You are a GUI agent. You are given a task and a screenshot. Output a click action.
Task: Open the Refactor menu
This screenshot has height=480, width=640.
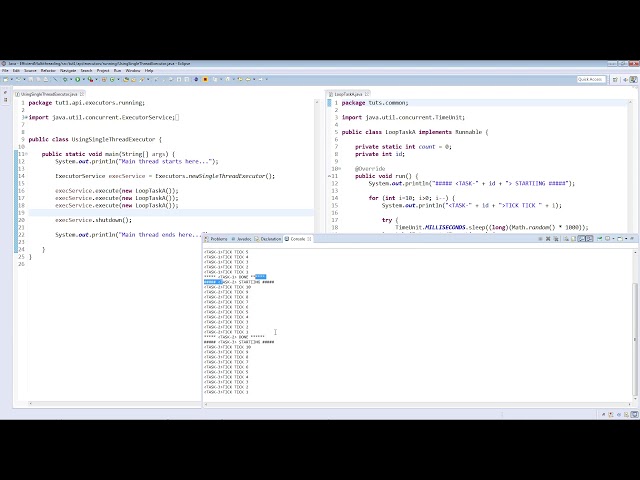pos(48,71)
